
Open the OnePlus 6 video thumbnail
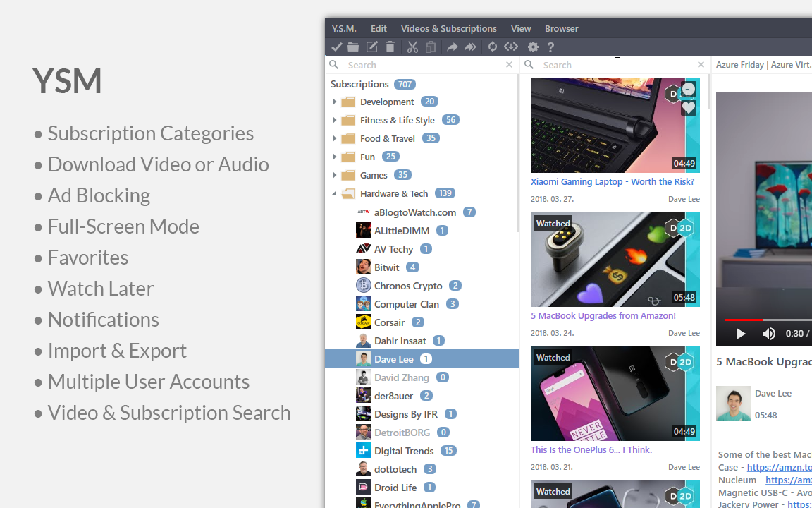coord(615,394)
